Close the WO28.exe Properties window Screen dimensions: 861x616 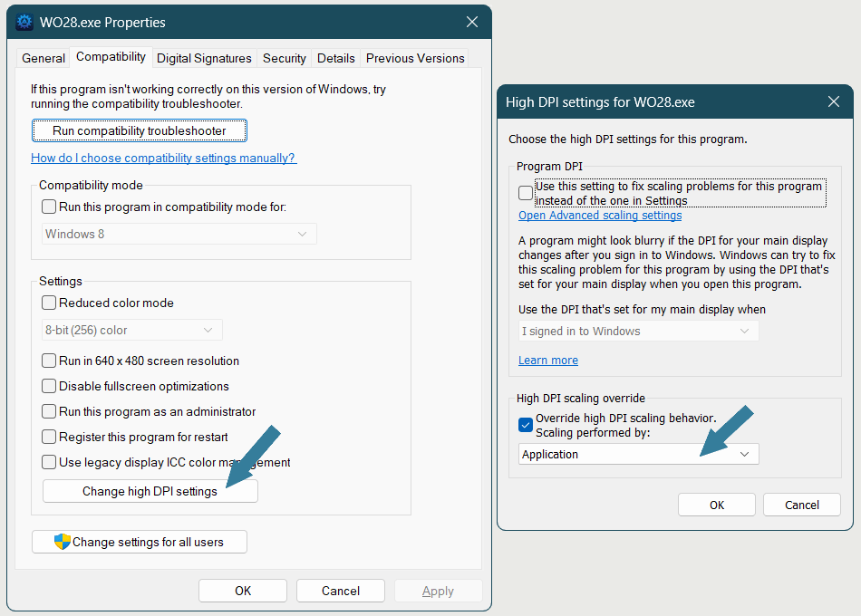click(x=471, y=22)
